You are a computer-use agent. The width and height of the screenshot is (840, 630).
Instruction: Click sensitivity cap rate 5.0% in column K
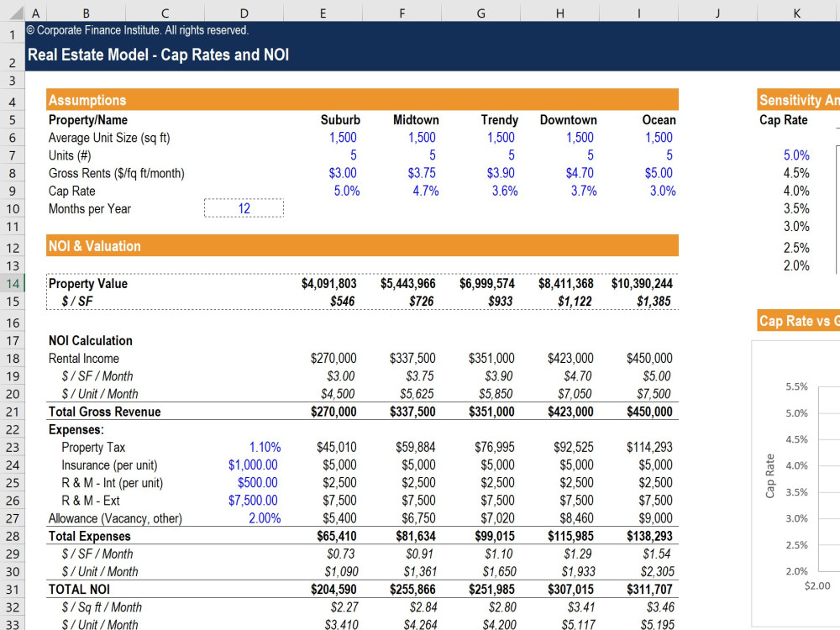(x=796, y=155)
